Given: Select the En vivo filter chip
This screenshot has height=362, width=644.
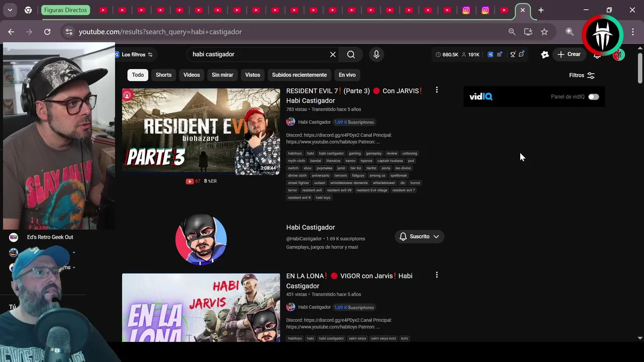Looking at the screenshot, I should coord(347,75).
